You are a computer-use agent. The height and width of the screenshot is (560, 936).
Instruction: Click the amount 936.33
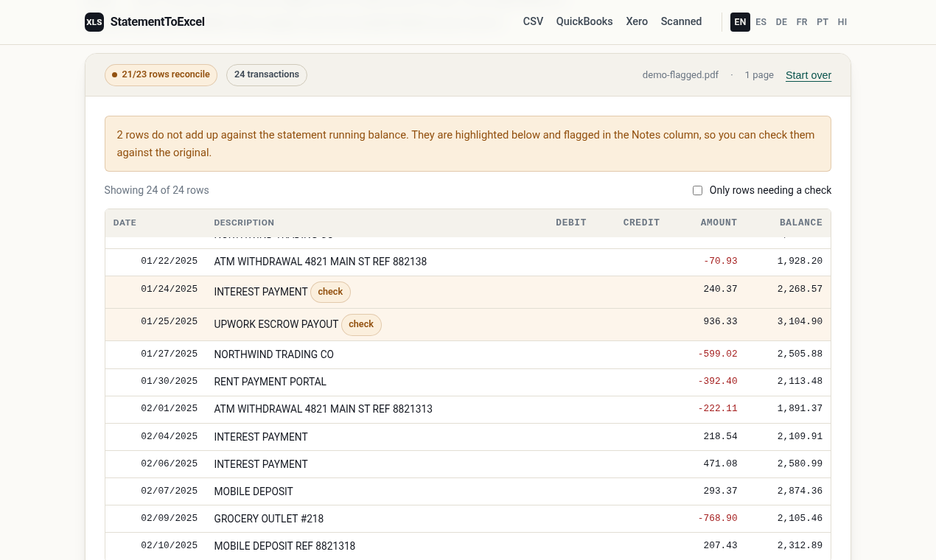tap(721, 321)
